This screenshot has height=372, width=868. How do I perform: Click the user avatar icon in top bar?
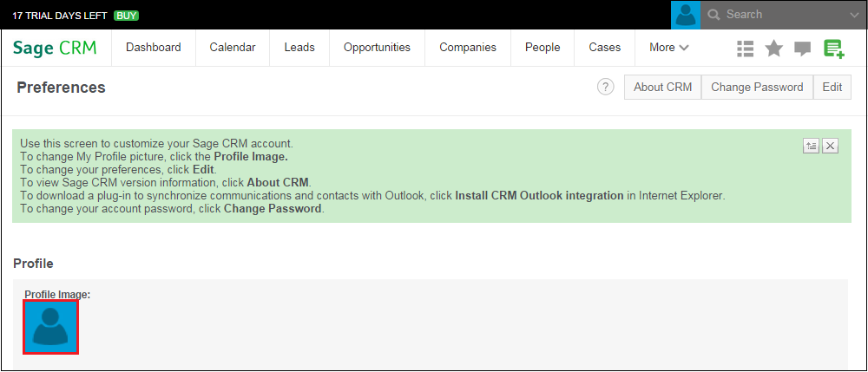pyautogui.click(x=686, y=15)
